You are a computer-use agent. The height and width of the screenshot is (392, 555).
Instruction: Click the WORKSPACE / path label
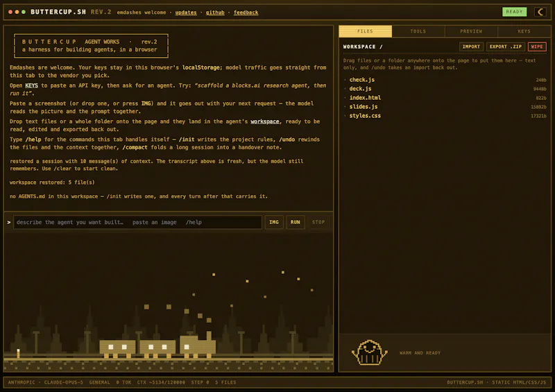(x=363, y=46)
